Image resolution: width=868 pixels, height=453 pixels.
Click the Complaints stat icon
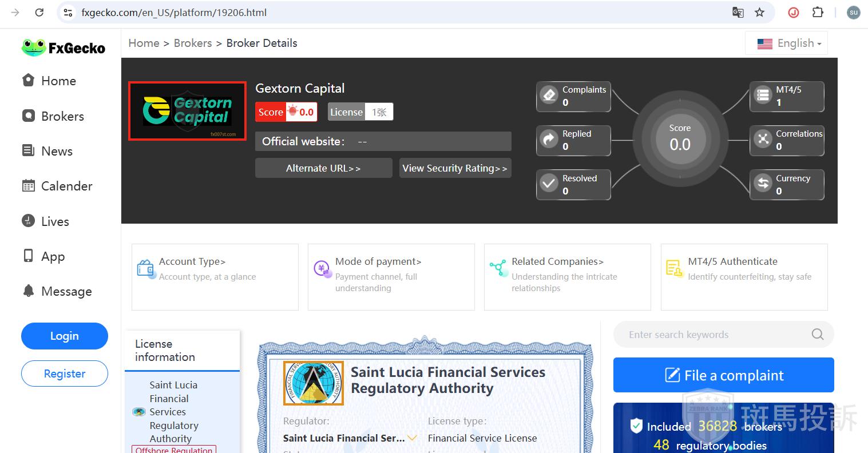coord(549,95)
